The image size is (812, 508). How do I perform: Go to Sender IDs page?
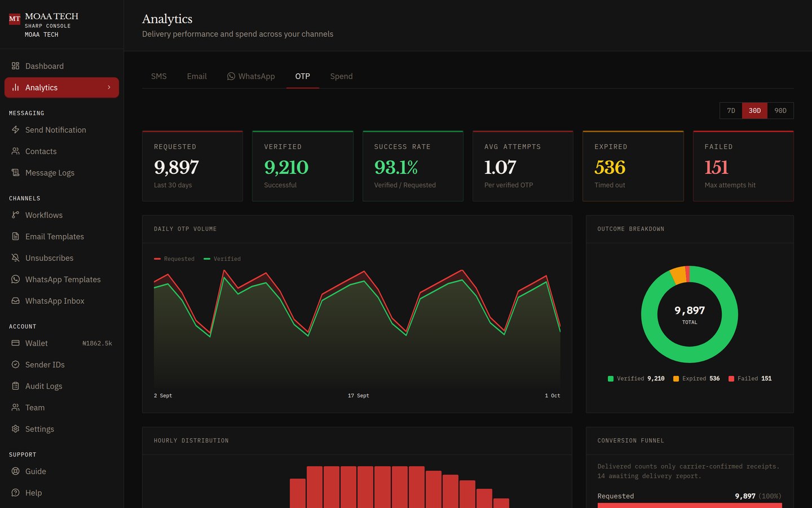coord(61,365)
